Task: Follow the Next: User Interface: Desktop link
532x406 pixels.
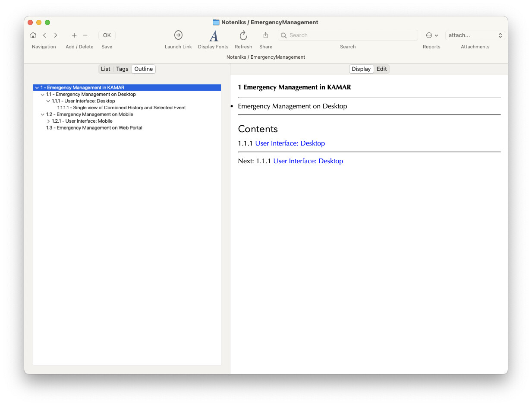Action: click(308, 161)
